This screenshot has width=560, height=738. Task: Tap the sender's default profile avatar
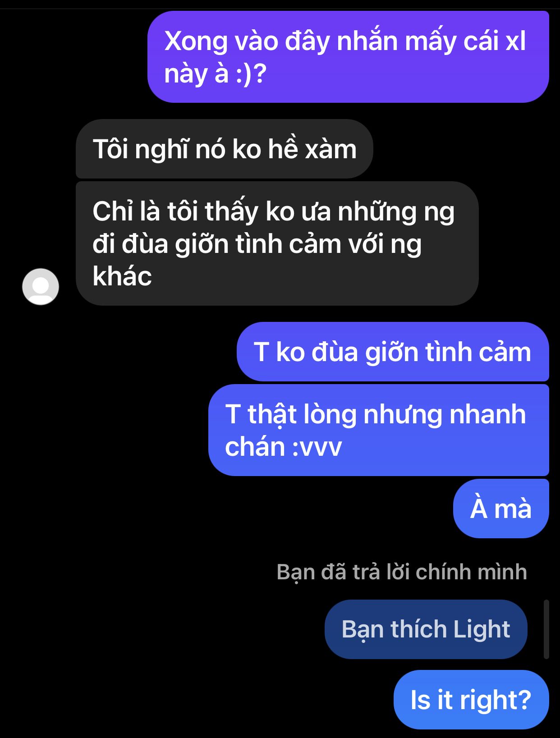(x=41, y=287)
